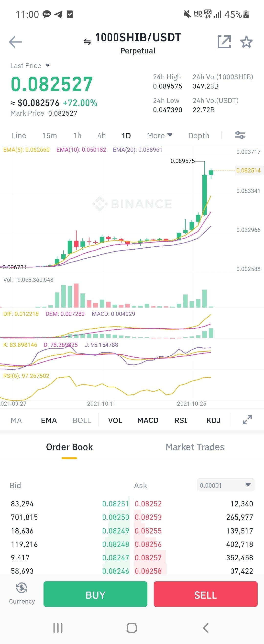Select the 4h timeframe tab
Image resolution: width=264 pixels, height=644 pixels.
(101, 135)
